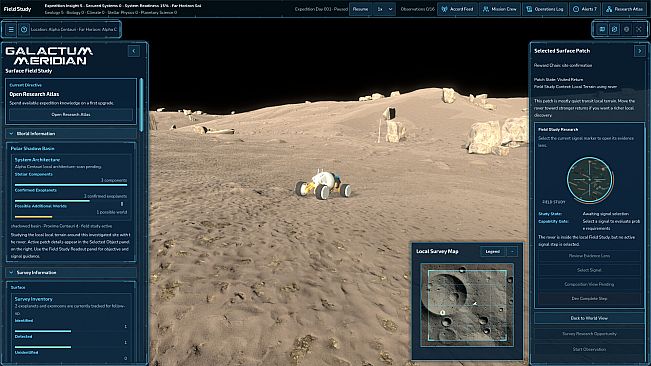Click Dev Complete Step
The image size is (651, 366).
589,298
